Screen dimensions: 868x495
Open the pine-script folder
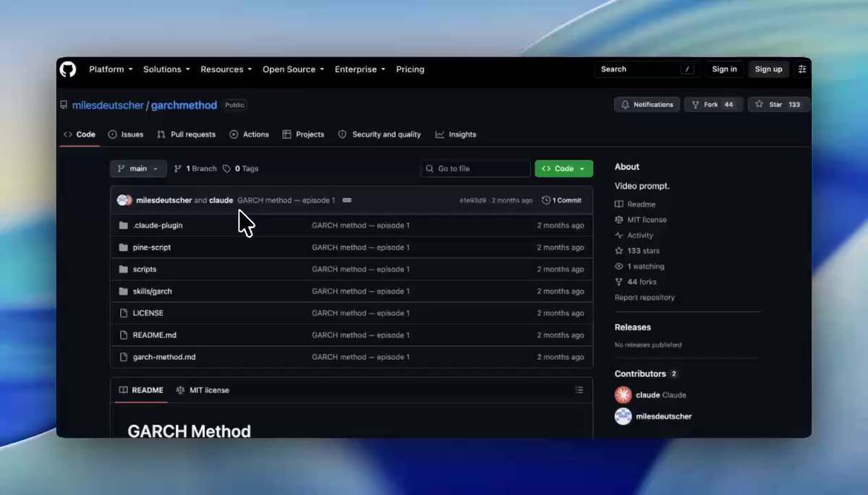[152, 247]
